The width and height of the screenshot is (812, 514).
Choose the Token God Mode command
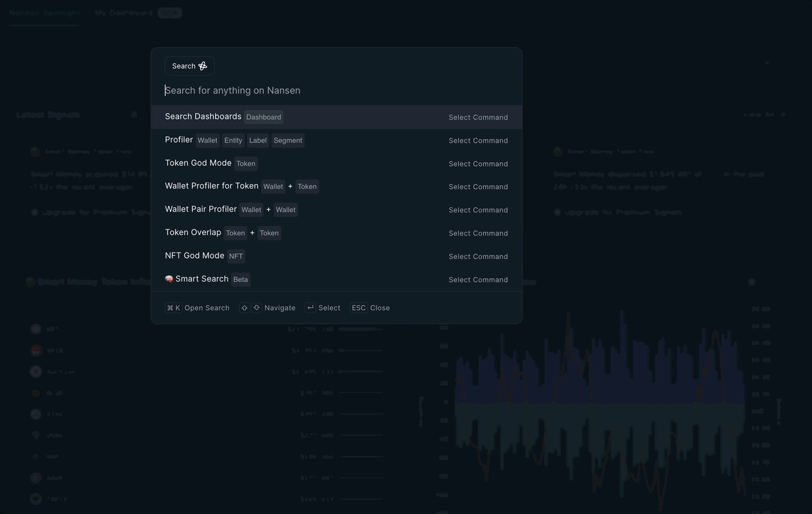(x=336, y=163)
